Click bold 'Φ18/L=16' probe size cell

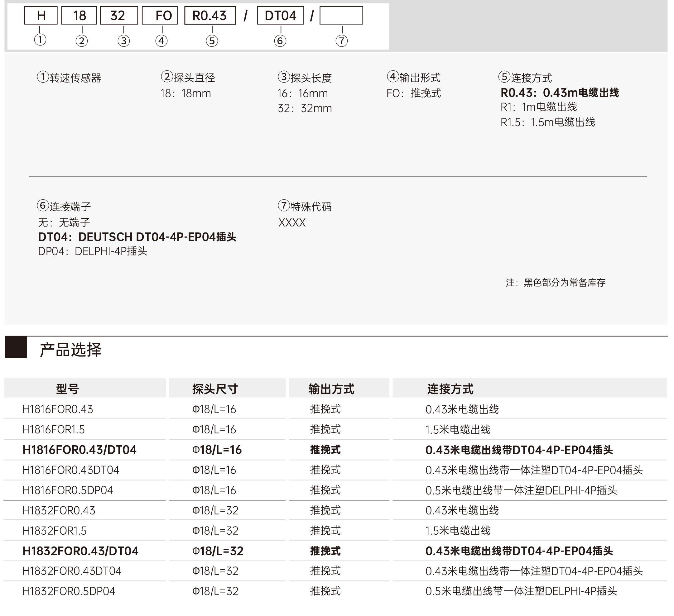pos(217,450)
